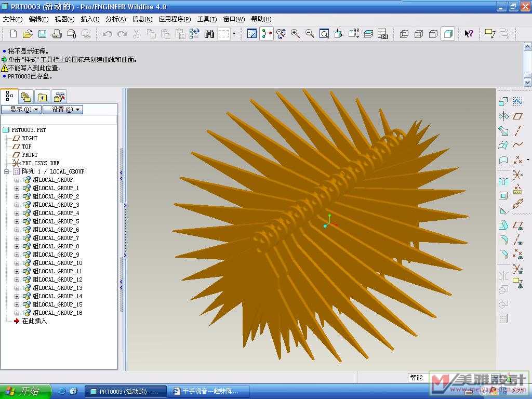Collapse the 阵列 1 / LOCAL_GROUP node
The width and height of the screenshot is (532, 399).
[x=6, y=171]
